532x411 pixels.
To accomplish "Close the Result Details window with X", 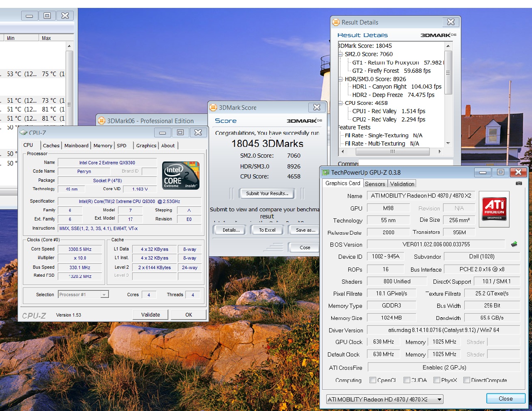I will click(x=451, y=22).
